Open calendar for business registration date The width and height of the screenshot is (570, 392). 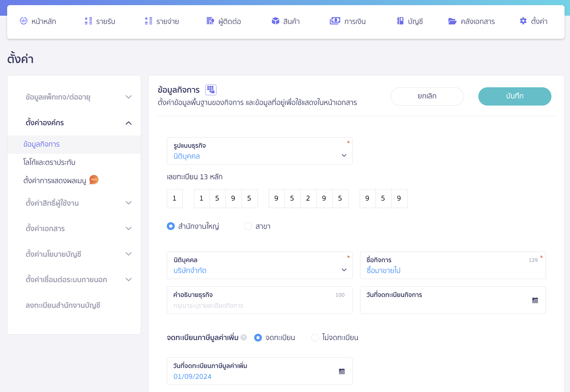click(535, 300)
